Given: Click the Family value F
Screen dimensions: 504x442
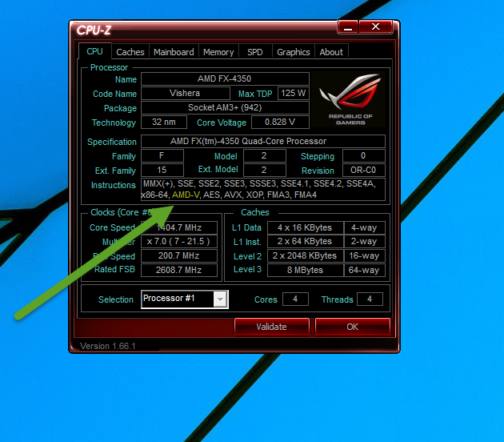Looking at the screenshot, I should click(x=162, y=155).
